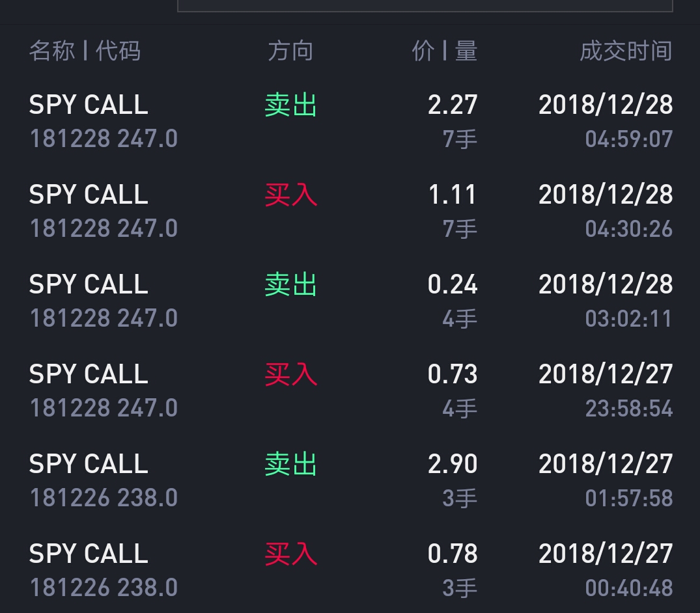The width and height of the screenshot is (700, 613).
Task: Open the SPY CALL buy trade at 04:30:26
Action: pyautogui.click(x=350, y=211)
